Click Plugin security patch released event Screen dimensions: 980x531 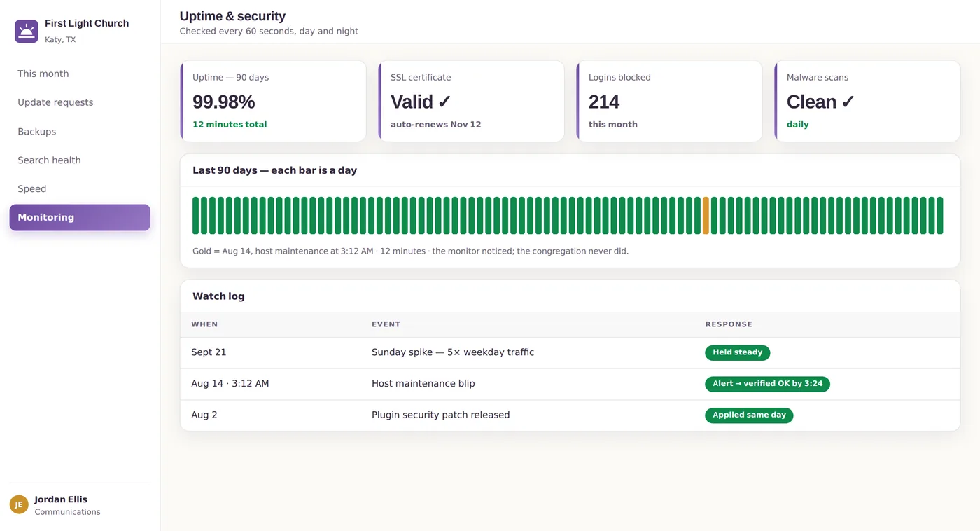[x=441, y=415]
